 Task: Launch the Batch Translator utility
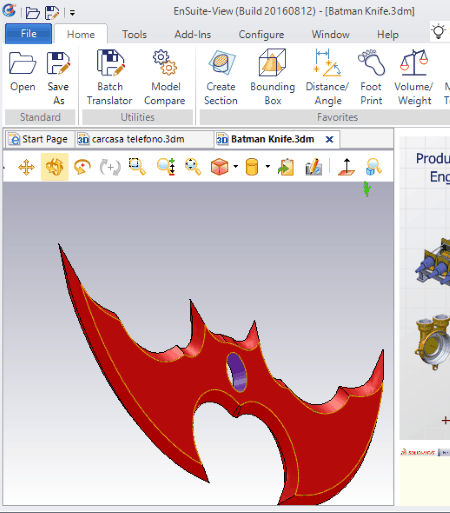coord(110,77)
